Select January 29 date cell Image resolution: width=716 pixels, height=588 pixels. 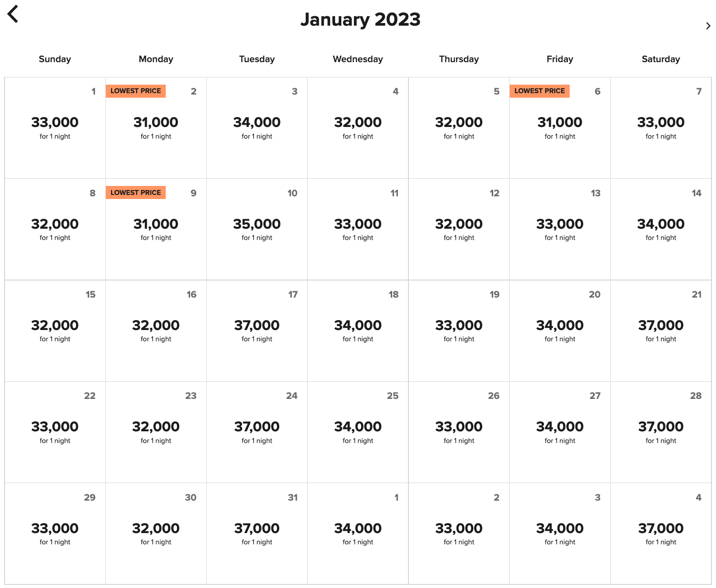(x=55, y=534)
